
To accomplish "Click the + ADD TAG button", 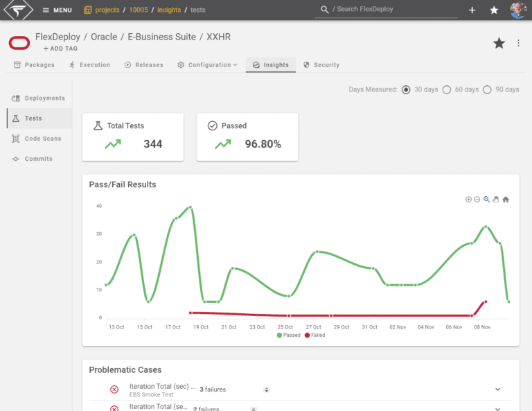I will coord(60,49).
